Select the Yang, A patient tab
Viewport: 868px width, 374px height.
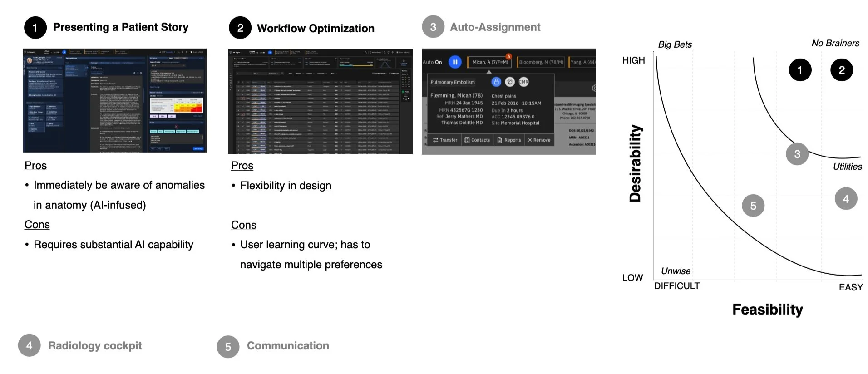coord(582,62)
